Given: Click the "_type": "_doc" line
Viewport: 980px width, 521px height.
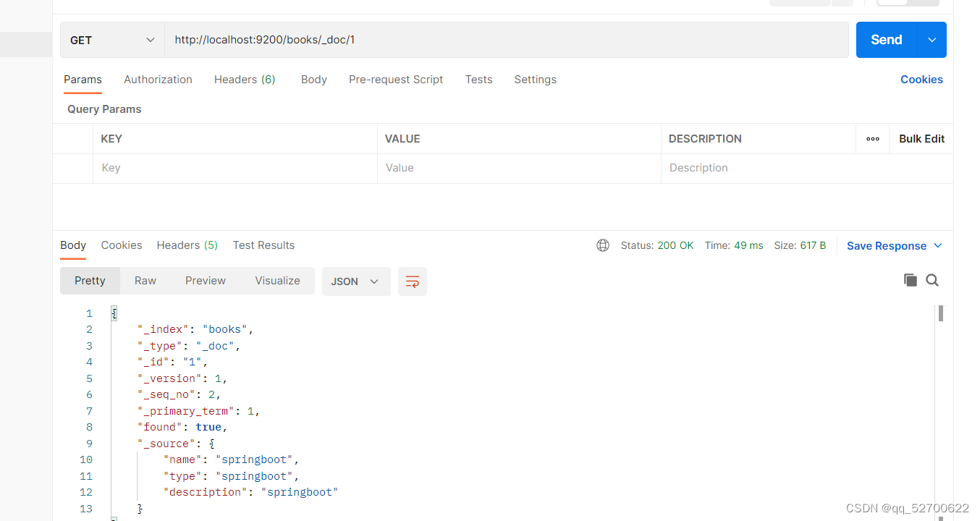Looking at the screenshot, I should [189, 346].
